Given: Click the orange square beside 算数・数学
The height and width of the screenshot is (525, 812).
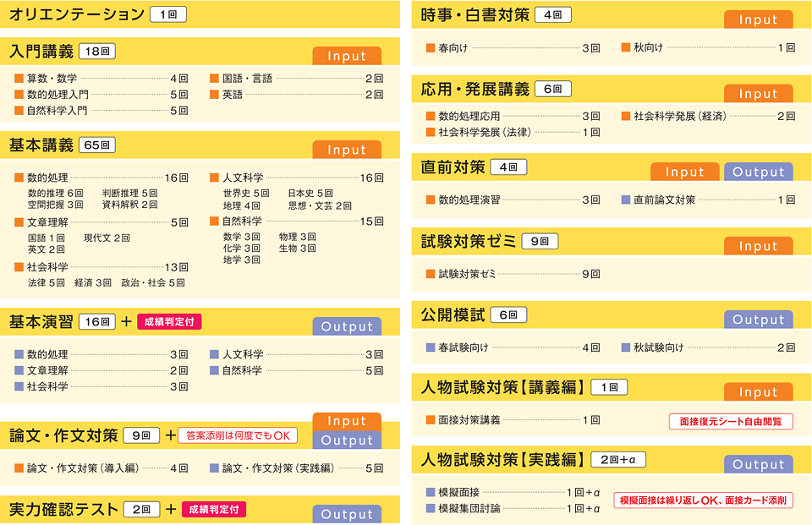Looking at the screenshot, I should 19,79.
